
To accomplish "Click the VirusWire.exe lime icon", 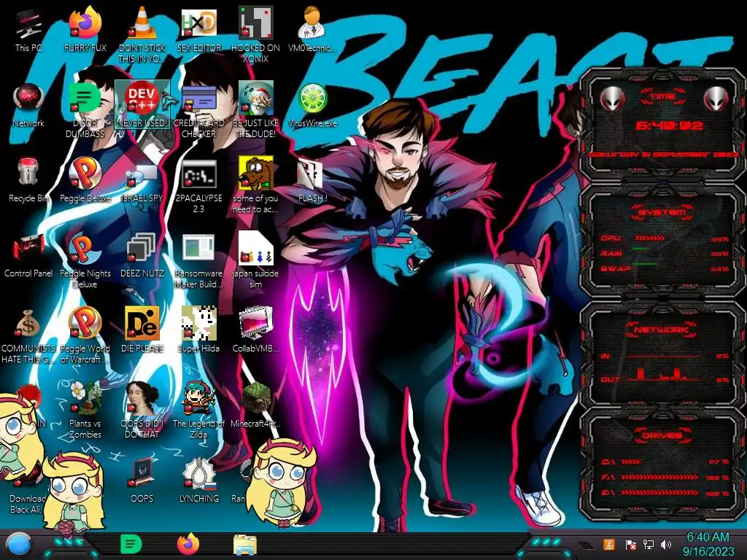I will pyautogui.click(x=312, y=106).
